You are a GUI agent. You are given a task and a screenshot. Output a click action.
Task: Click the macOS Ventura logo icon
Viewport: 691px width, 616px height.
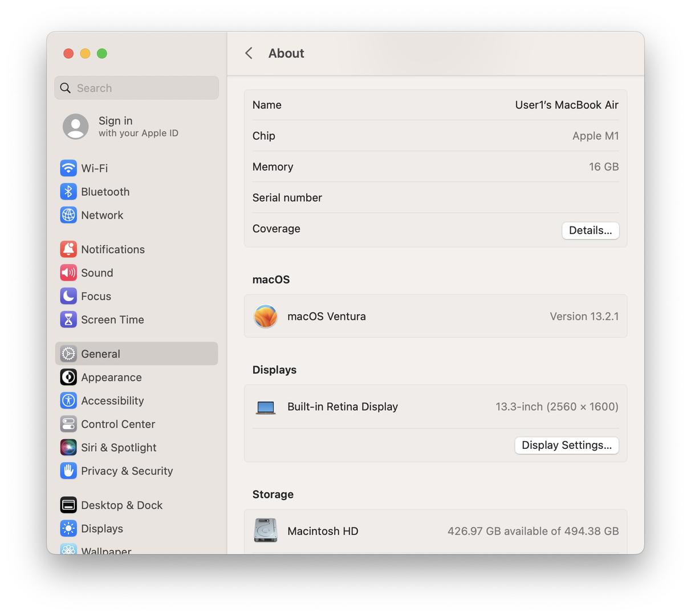click(266, 316)
